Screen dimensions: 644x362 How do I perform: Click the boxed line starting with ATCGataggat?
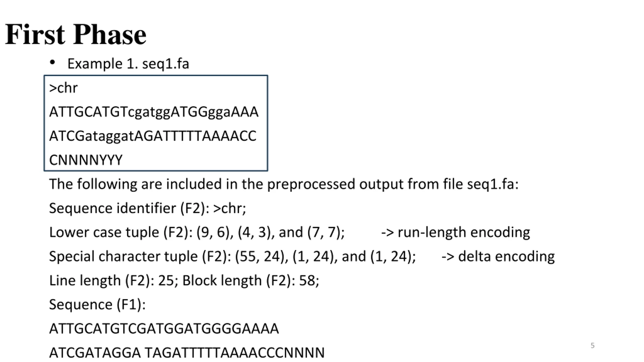coord(153,136)
